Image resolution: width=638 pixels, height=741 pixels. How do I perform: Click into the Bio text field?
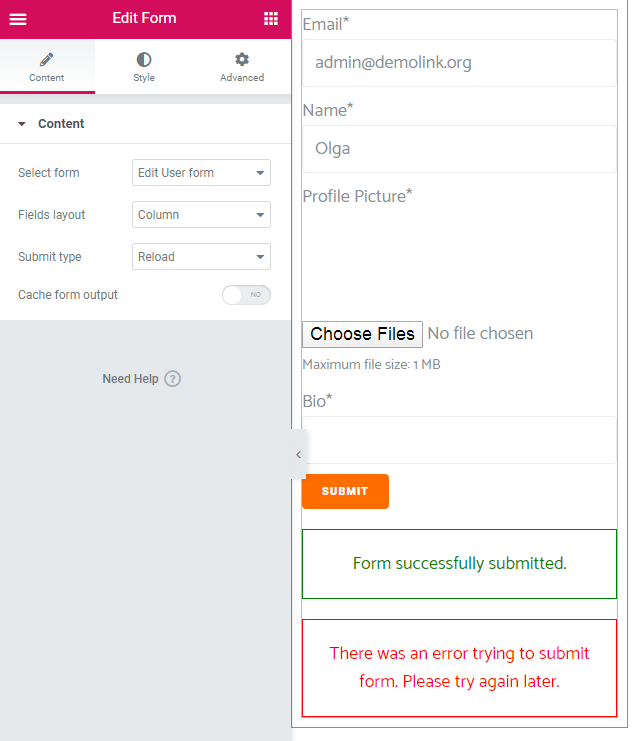pyautogui.click(x=459, y=440)
